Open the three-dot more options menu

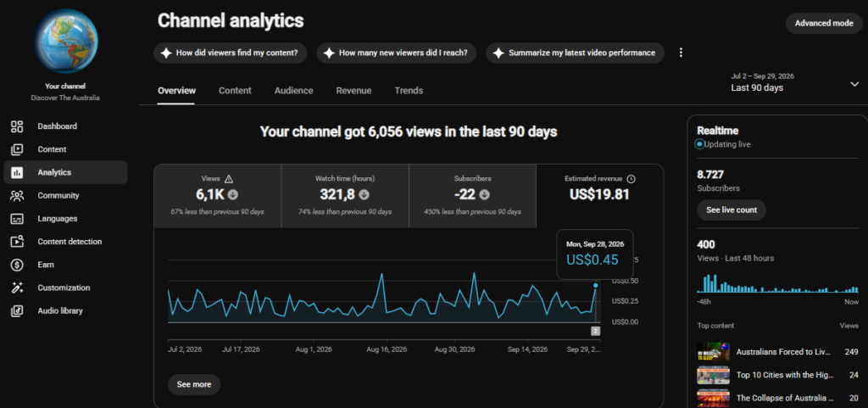pyautogui.click(x=681, y=53)
